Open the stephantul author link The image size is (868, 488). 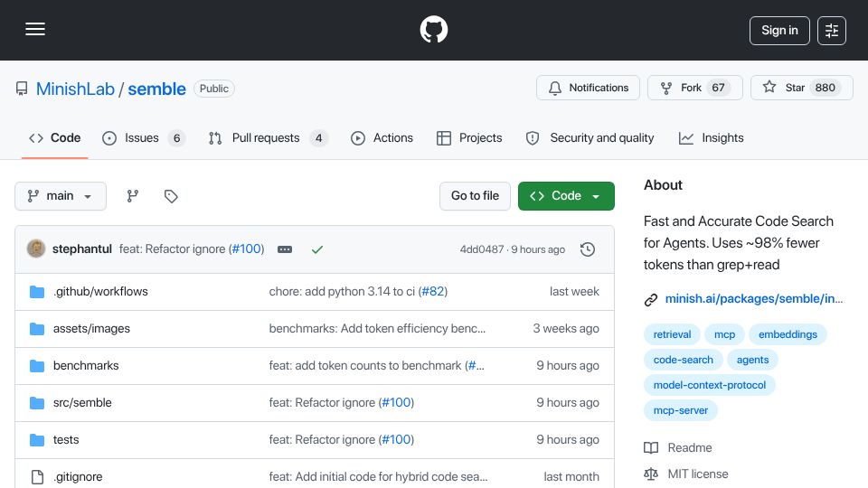(82, 249)
